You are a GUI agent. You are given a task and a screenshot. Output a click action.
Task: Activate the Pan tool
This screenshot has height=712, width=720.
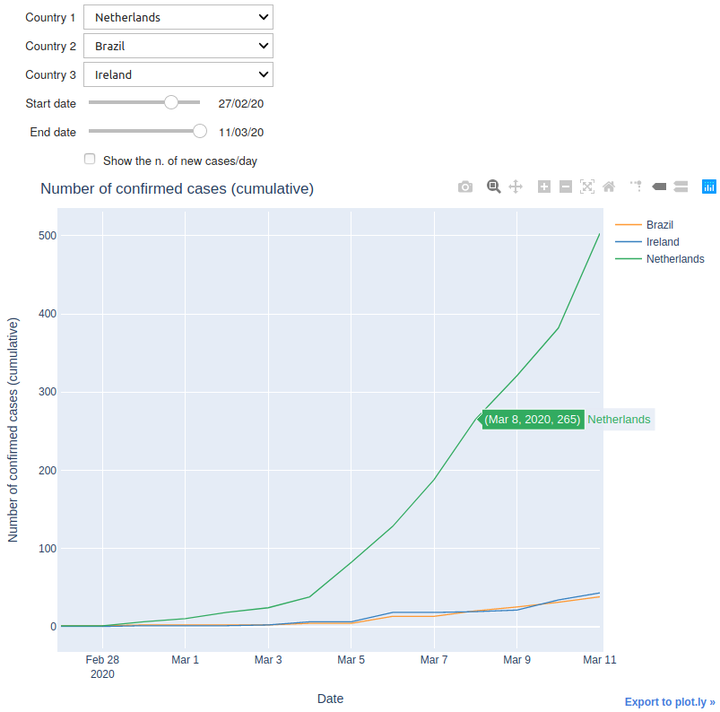click(x=516, y=187)
